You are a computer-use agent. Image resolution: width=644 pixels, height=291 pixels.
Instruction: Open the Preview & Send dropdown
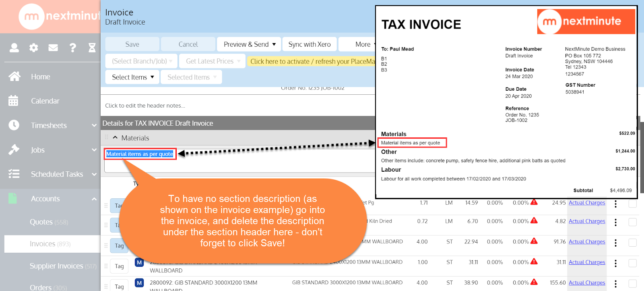pos(249,44)
